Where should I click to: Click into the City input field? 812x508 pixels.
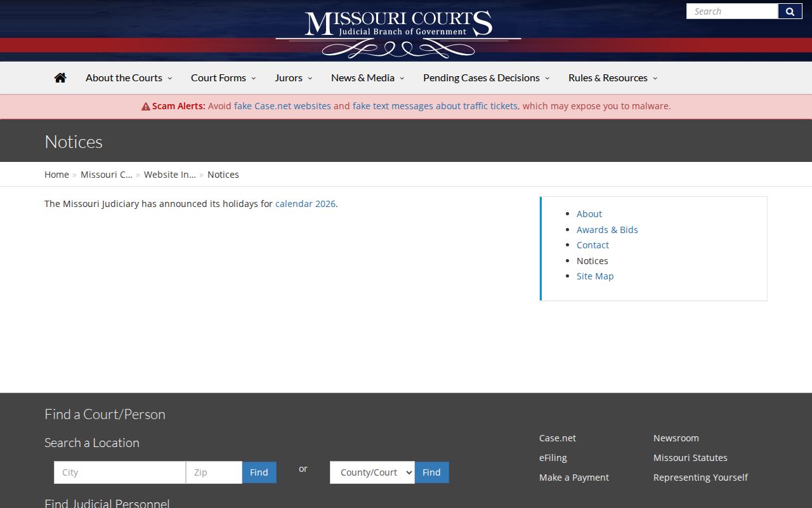[120, 472]
